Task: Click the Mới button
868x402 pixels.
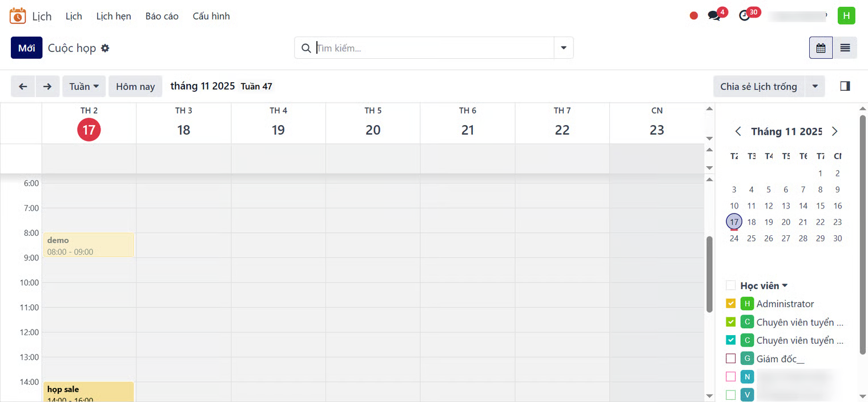Action: point(26,48)
